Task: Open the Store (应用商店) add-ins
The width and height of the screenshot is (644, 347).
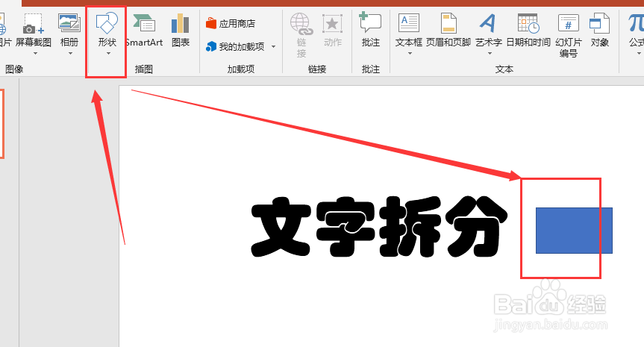Action: coord(231,23)
